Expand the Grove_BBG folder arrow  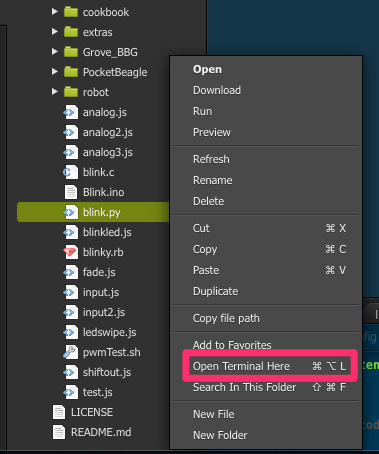pyautogui.click(x=55, y=52)
